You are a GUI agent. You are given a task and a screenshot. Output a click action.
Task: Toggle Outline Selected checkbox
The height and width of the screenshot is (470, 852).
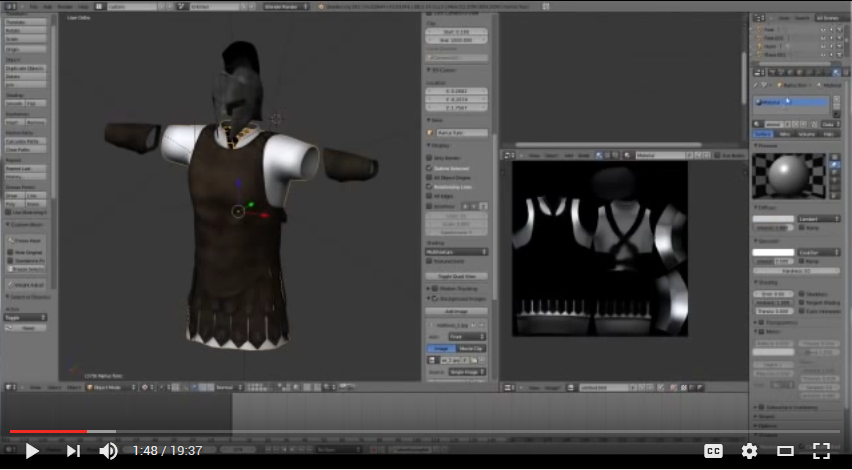coord(429,168)
